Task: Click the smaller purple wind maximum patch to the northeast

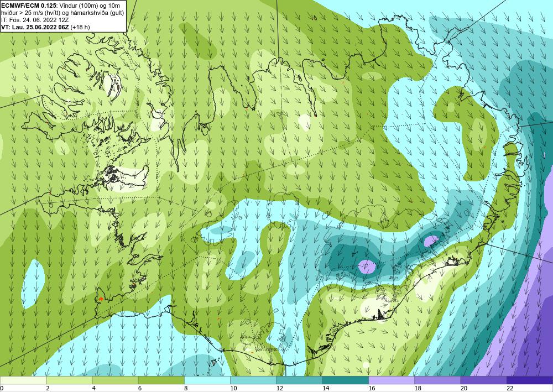Action: pyautogui.click(x=431, y=241)
